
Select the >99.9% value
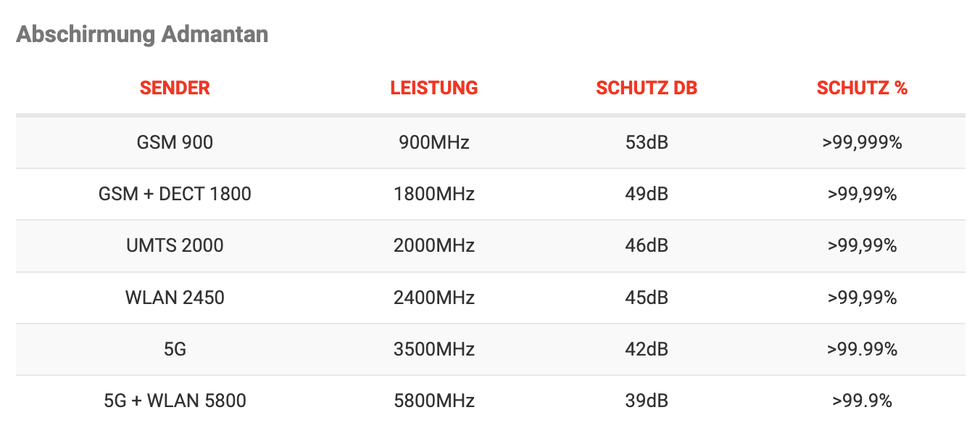(862, 401)
